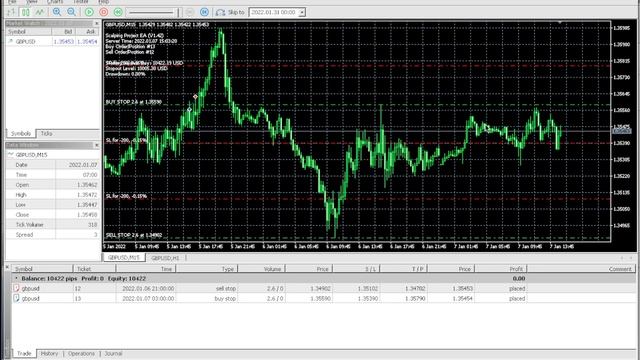Click the Profit column header
This screenshot has height=360, width=640.
point(501,269)
